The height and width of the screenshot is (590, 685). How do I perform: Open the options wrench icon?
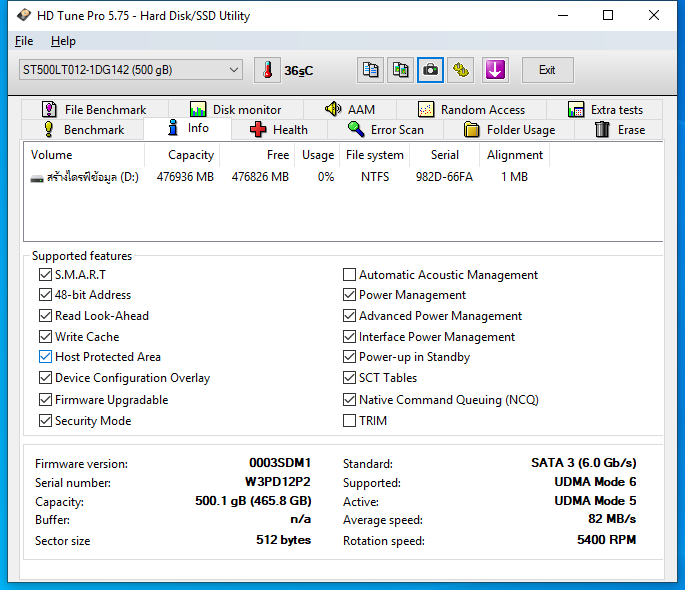pos(460,70)
